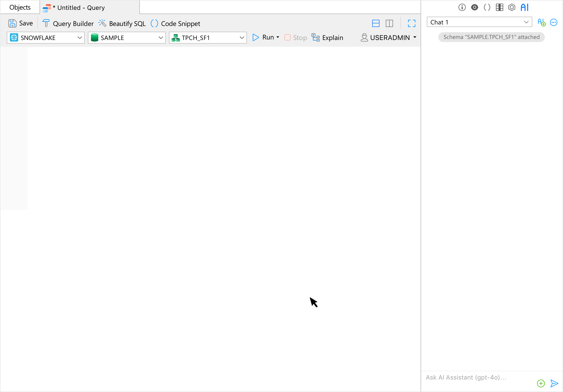Switch to the AI assistant panel icon

(524, 7)
